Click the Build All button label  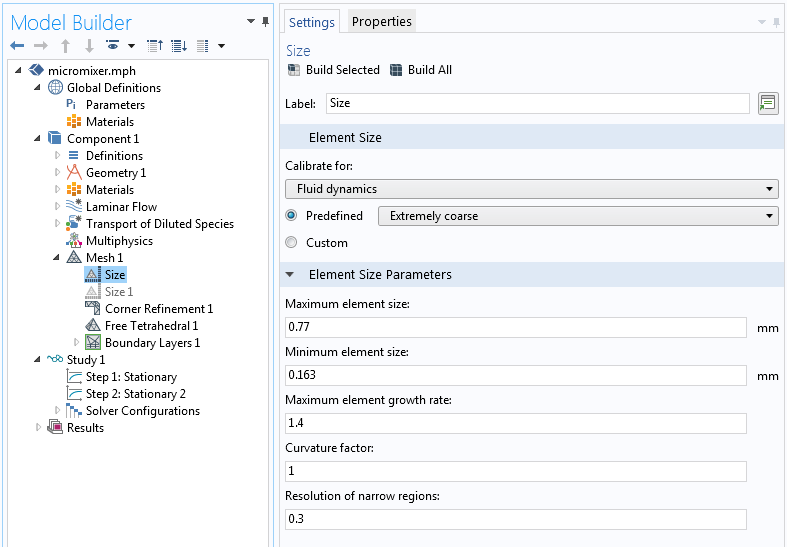(x=430, y=70)
